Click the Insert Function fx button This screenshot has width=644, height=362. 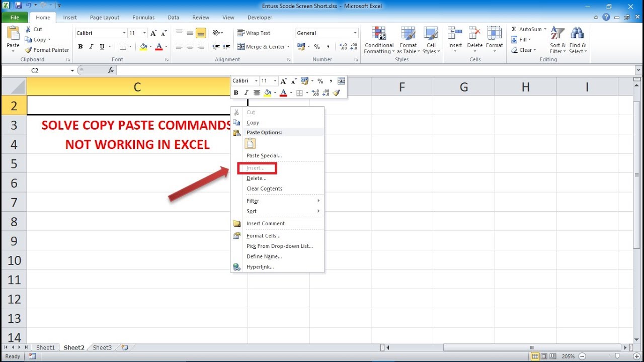111,70
